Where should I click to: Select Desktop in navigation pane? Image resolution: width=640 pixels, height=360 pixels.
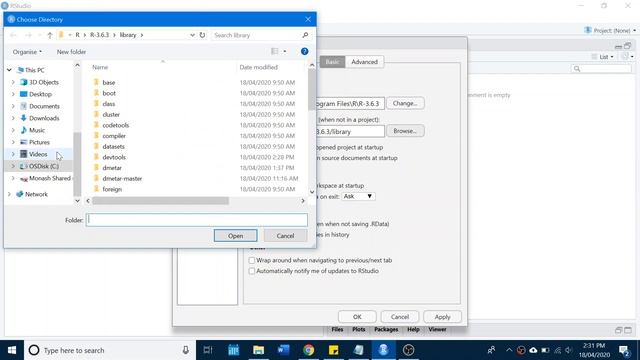(40, 94)
